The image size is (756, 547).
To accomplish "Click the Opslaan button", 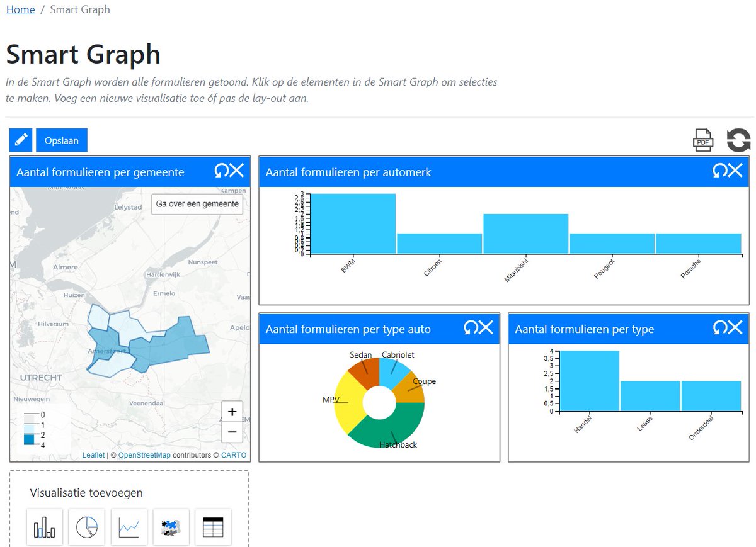I will [x=62, y=140].
